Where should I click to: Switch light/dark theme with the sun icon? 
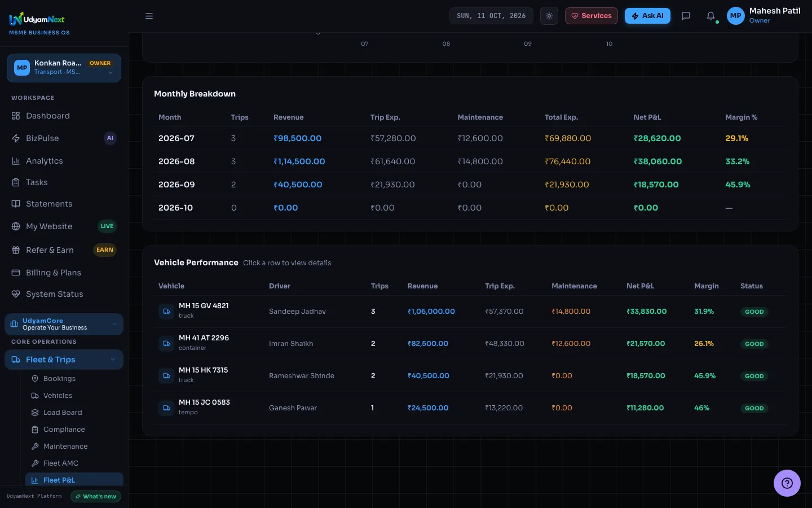coord(549,16)
